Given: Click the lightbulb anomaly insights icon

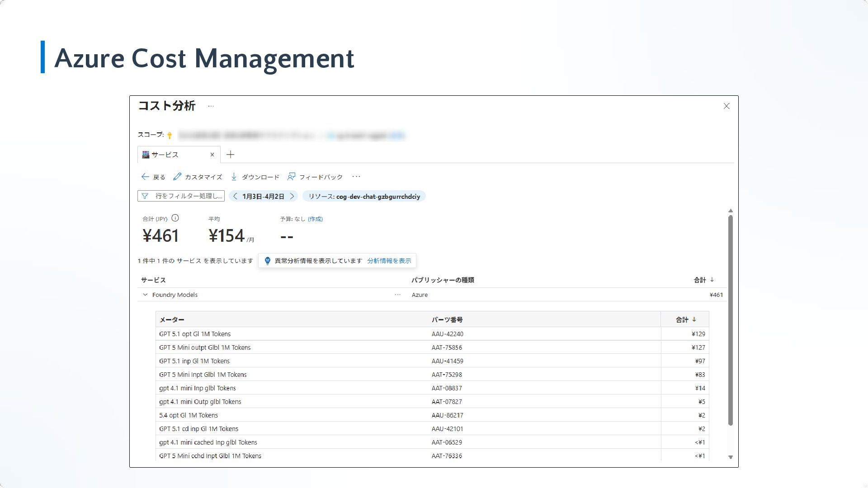Looking at the screenshot, I should (267, 261).
